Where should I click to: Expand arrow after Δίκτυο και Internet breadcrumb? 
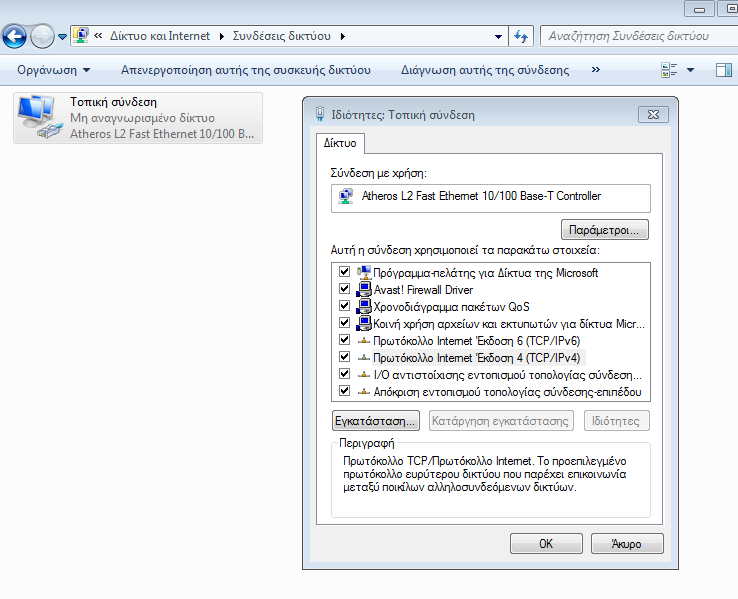pos(222,36)
